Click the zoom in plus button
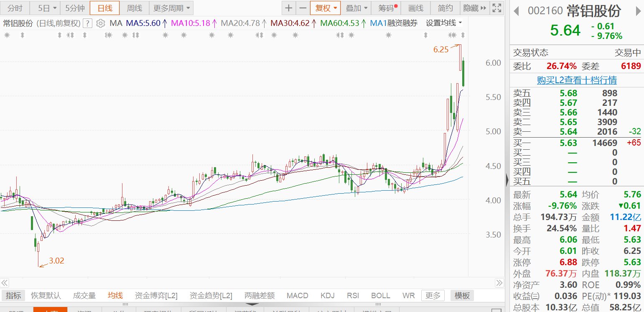 point(289,8)
